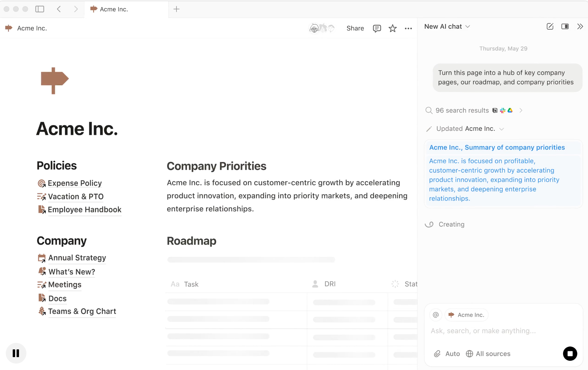This screenshot has width=588, height=370.
Task: Click the attach file paperclip icon
Action: click(437, 354)
